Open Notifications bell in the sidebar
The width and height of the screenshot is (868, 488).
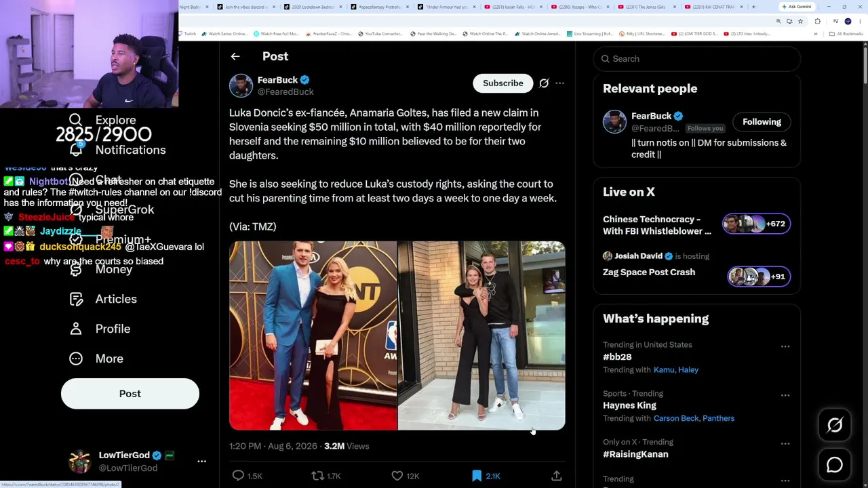76,150
